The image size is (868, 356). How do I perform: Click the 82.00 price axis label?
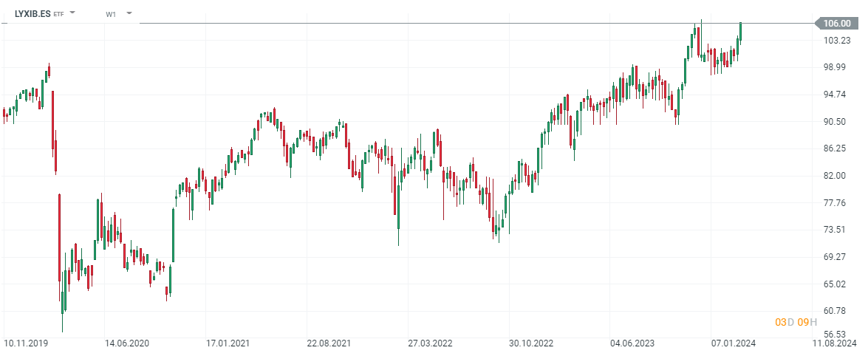pos(836,176)
